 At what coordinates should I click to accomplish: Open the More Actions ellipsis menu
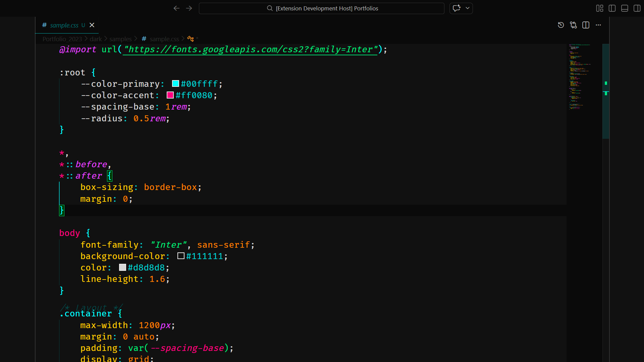(599, 25)
